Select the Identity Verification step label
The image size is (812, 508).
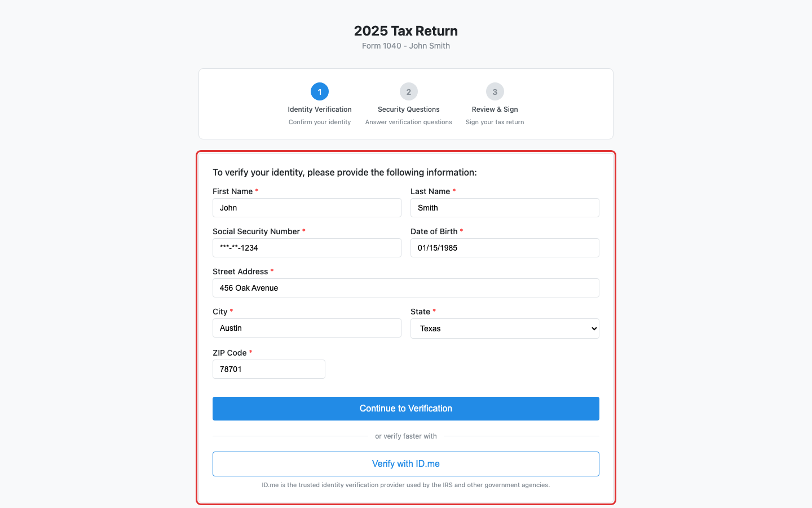(x=320, y=109)
